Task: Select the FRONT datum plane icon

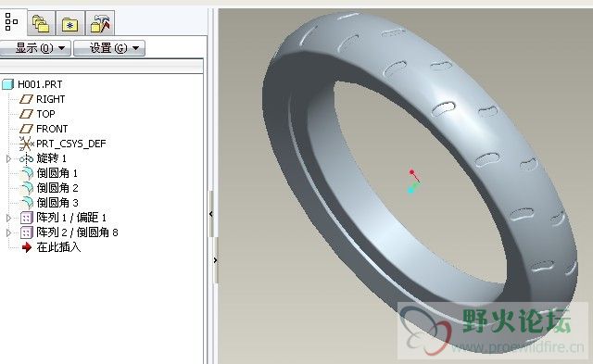Action: [x=26, y=129]
